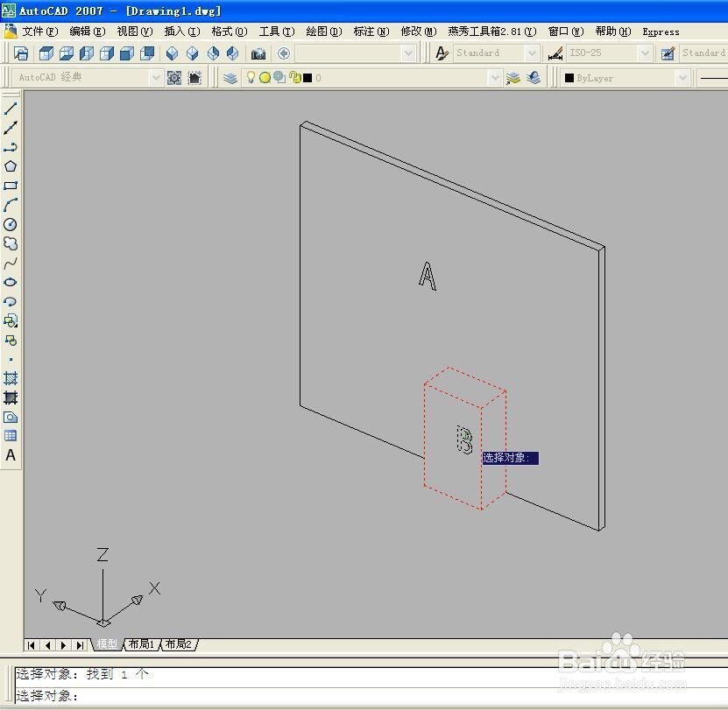Switch to SW Isometric view
The width and height of the screenshot is (728, 710).
(x=172, y=53)
